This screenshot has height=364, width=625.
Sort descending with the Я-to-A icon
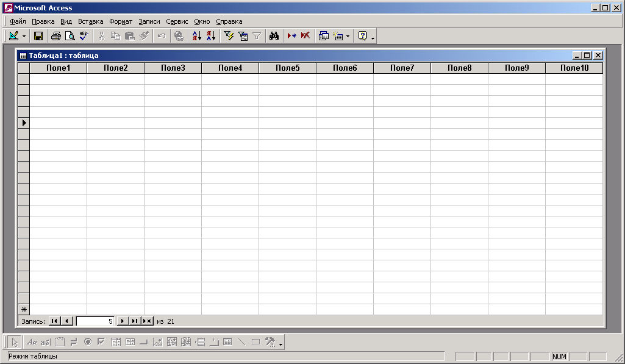tap(211, 36)
